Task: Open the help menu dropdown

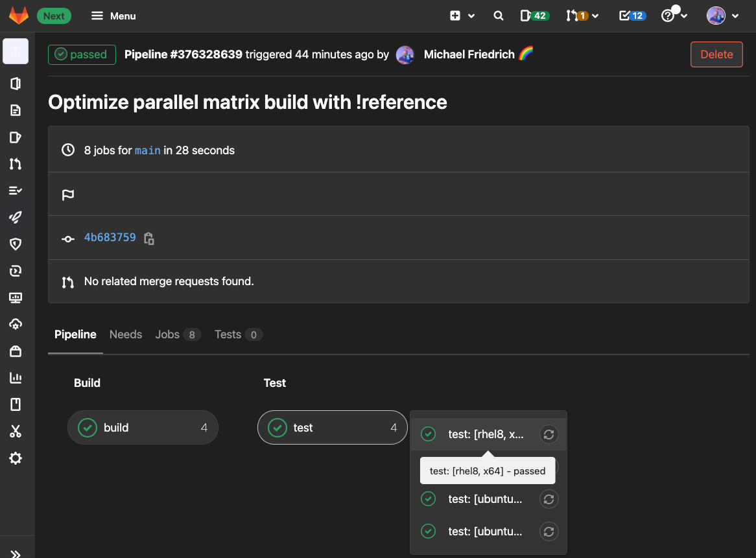Action: [x=674, y=16]
